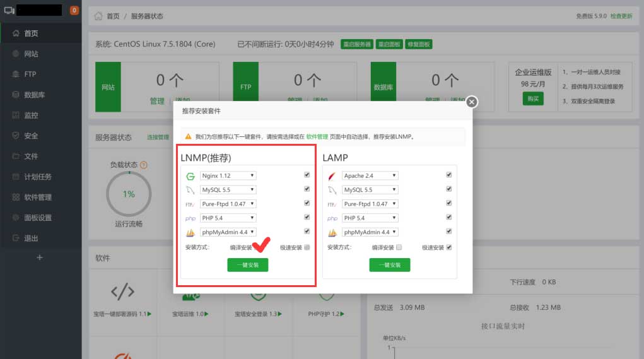Click the 宝塔一键部署源码 1.1 code icon
Viewport: 644px width, 359px height.
coord(122,291)
